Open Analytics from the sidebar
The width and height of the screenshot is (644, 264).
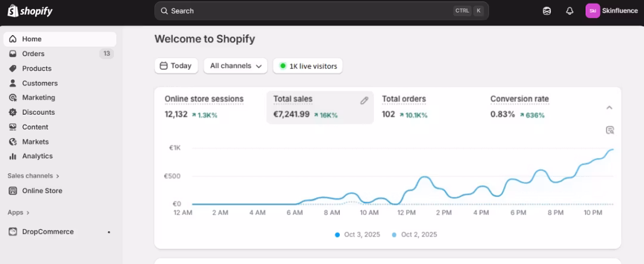coord(37,156)
